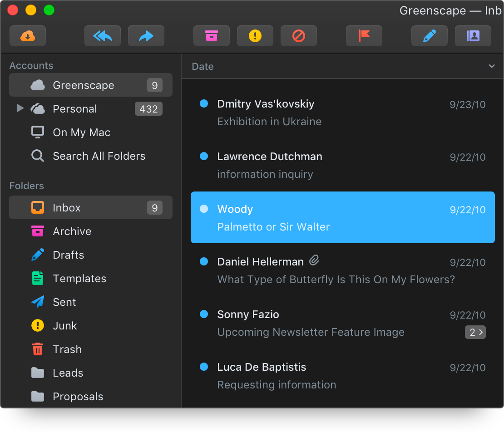This screenshot has width=504, height=432.
Task: Open the Date sort options chevron
Action: click(x=491, y=66)
